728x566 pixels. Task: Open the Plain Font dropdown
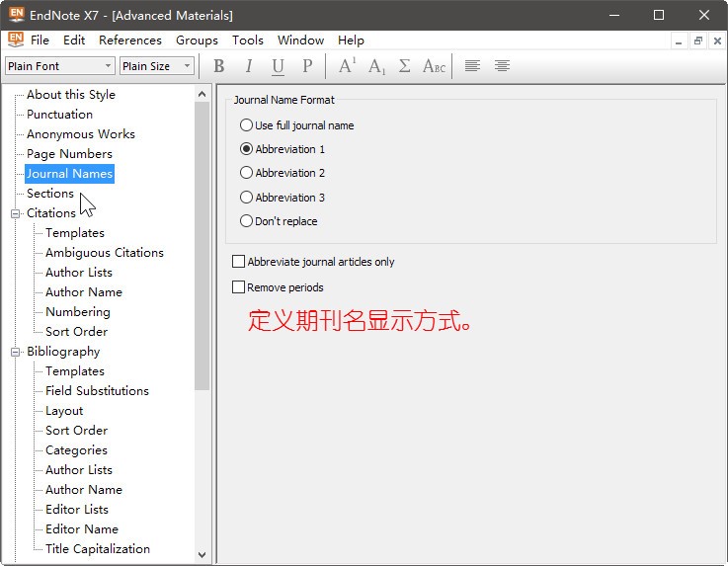pyautogui.click(x=60, y=66)
